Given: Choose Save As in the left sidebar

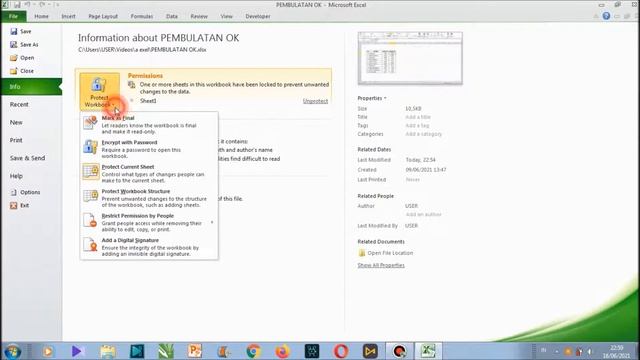Looking at the screenshot, I should click(x=24, y=44).
